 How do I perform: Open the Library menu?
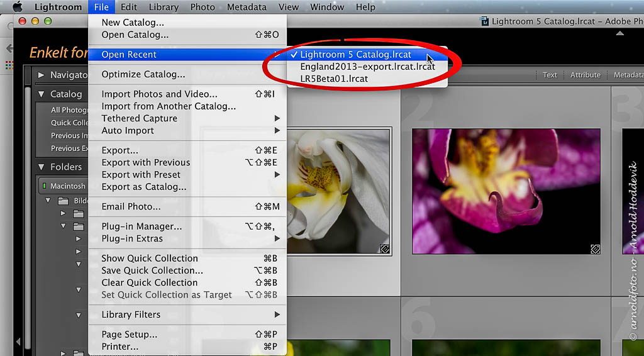(164, 7)
